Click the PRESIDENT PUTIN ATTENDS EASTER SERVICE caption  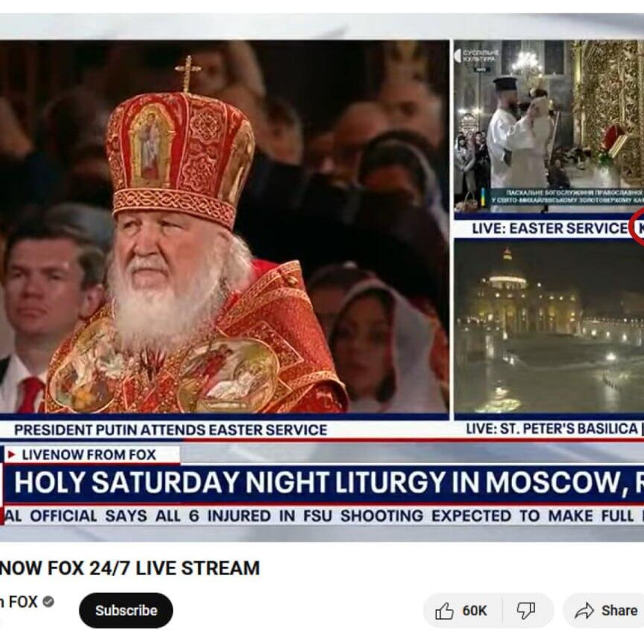pyautogui.click(x=170, y=430)
